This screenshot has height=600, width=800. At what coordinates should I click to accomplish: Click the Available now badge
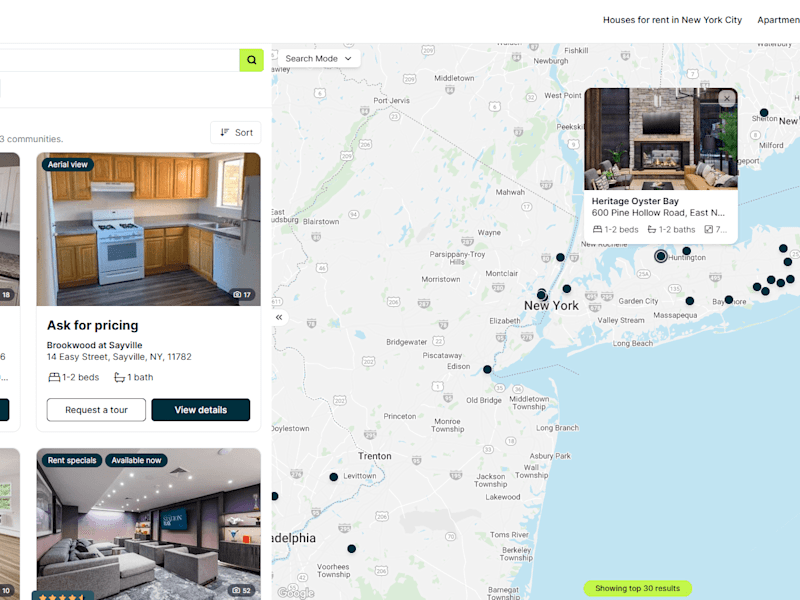coord(136,460)
